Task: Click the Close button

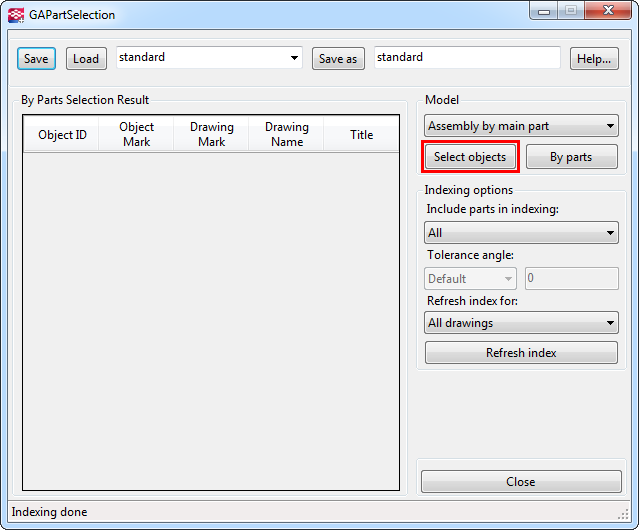Action: tap(521, 482)
